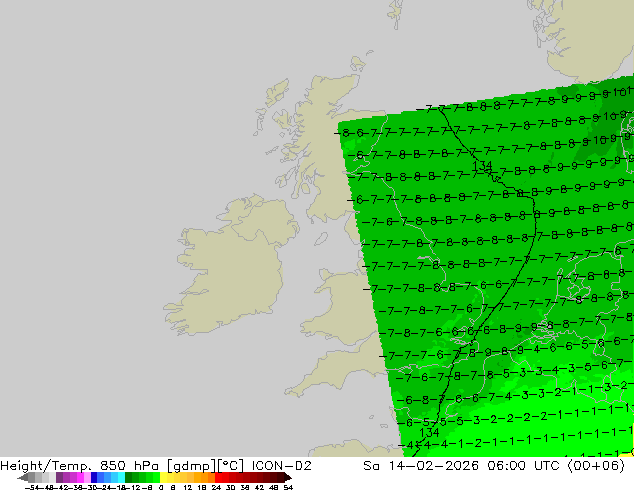Click the cyan legend swatch
Screen dimensions: 634x490
(121, 477)
